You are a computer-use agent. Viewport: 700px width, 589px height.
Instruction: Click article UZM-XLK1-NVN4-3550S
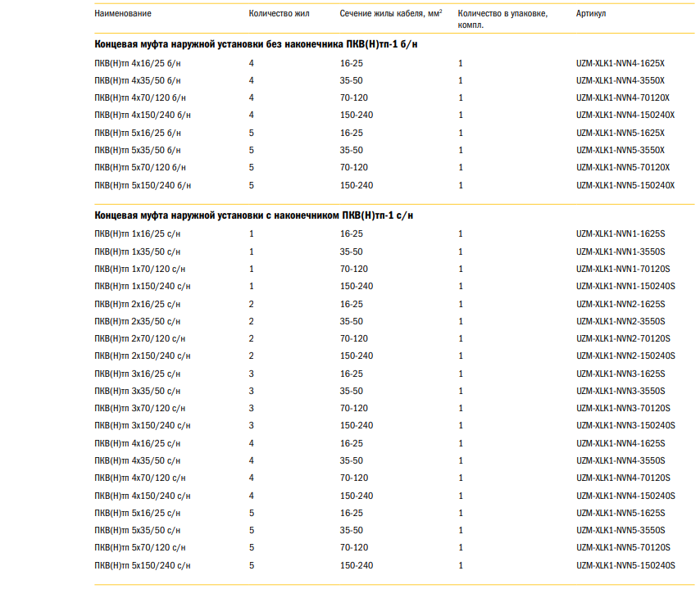620,460
